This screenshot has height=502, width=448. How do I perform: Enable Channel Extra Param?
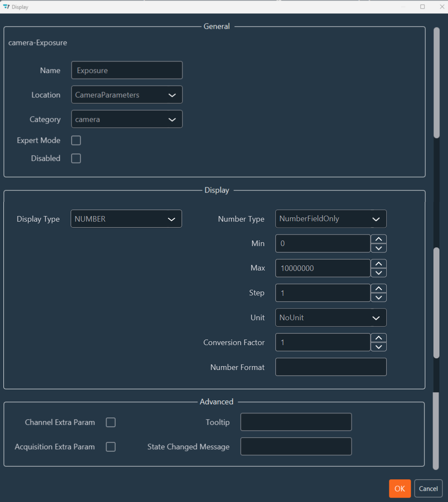pos(111,422)
